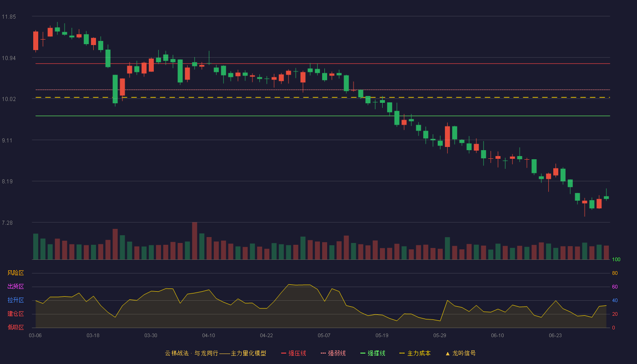This screenshot has width=637, height=364.
Task: Select the 06-23 date label
Action: pyautogui.click(x=555, y=335)
